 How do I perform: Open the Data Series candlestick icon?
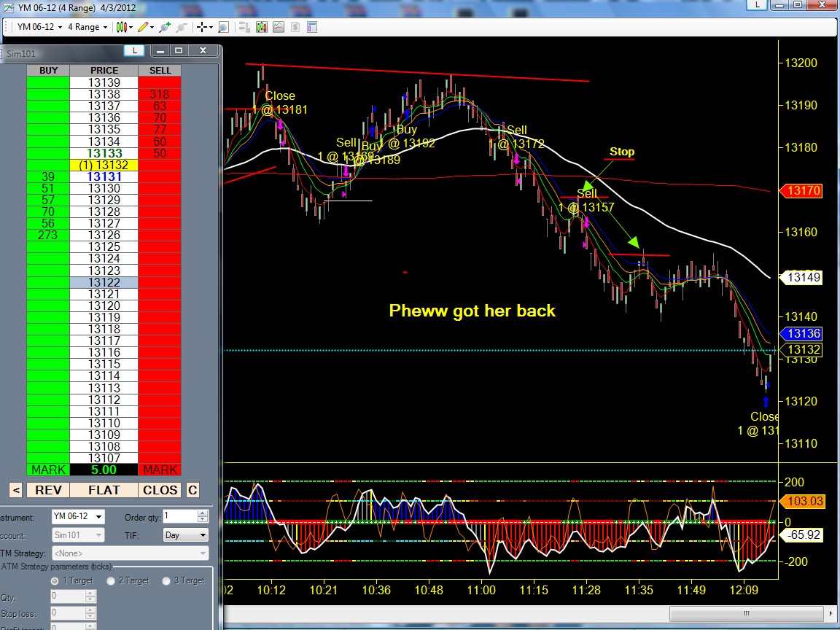coord(262,27)
